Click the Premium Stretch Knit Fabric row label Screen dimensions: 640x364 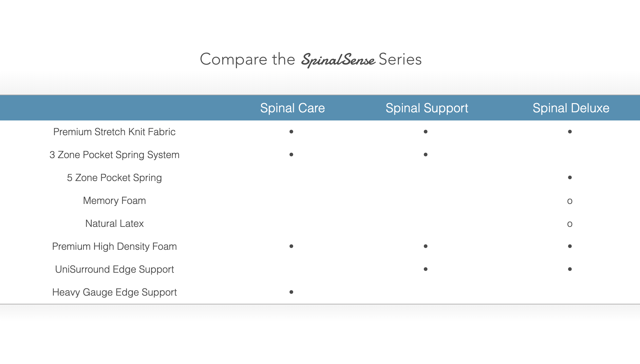point(114,132)
